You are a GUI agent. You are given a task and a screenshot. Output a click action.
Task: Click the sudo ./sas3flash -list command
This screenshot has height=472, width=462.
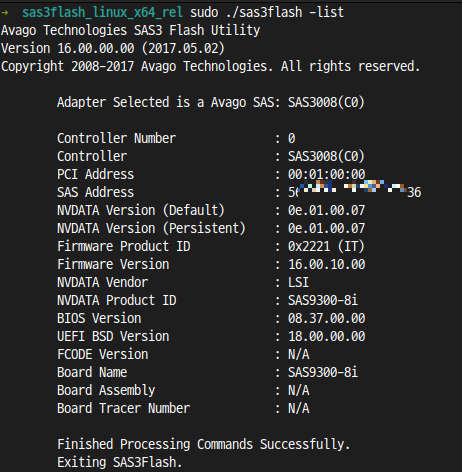point(267,12)
